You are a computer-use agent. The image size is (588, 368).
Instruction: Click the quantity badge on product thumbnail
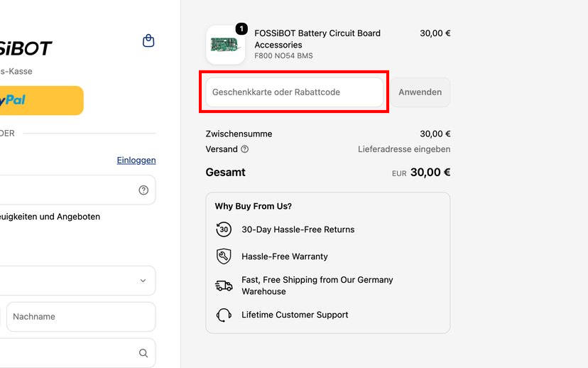tap(241, 28)
